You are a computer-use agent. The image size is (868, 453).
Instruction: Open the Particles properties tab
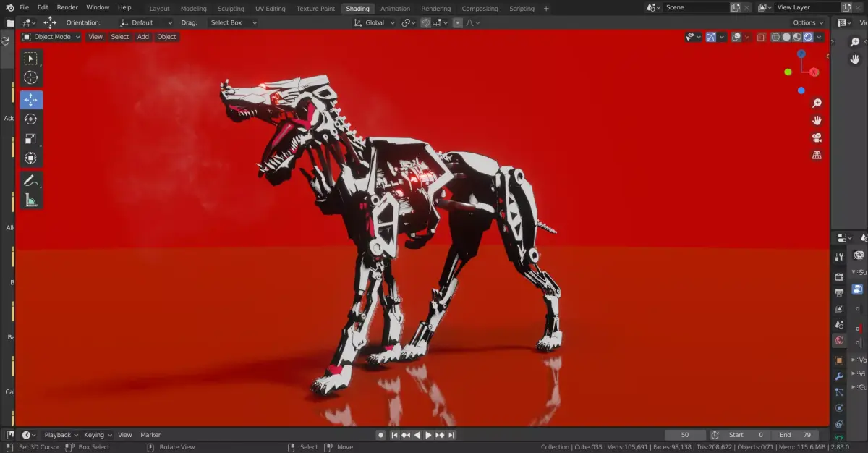[x=839, y=392]
